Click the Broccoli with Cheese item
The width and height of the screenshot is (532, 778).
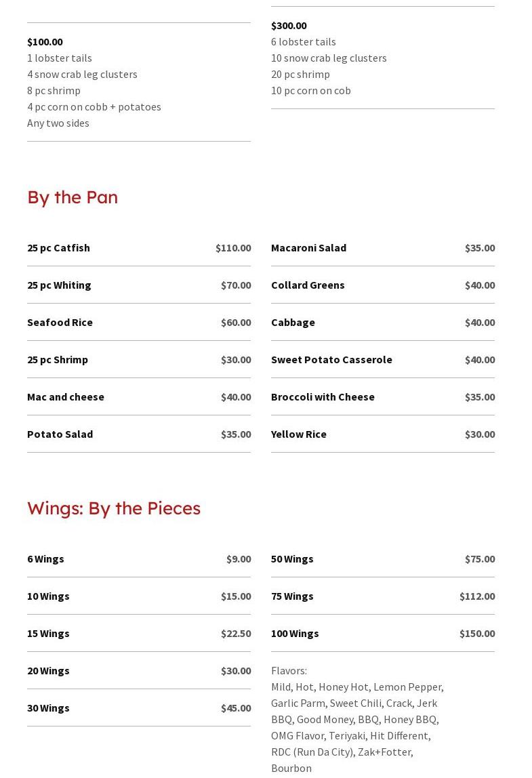coord(323,397)
